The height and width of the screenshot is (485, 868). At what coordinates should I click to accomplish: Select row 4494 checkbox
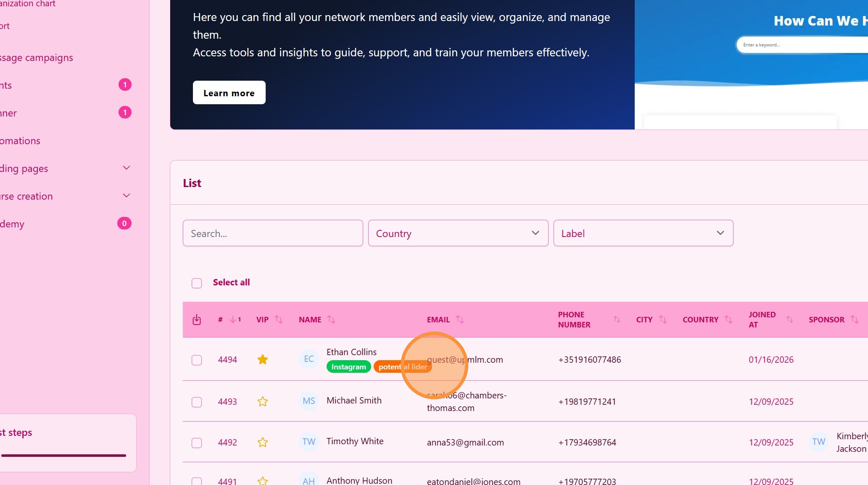(197, 360)
